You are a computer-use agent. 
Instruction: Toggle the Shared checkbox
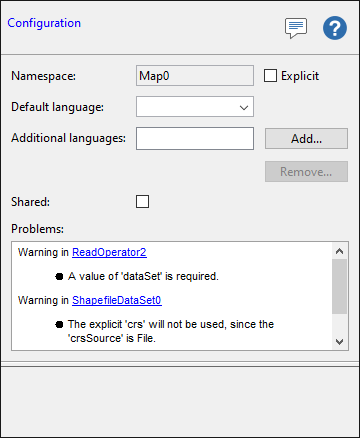(142, 202)
